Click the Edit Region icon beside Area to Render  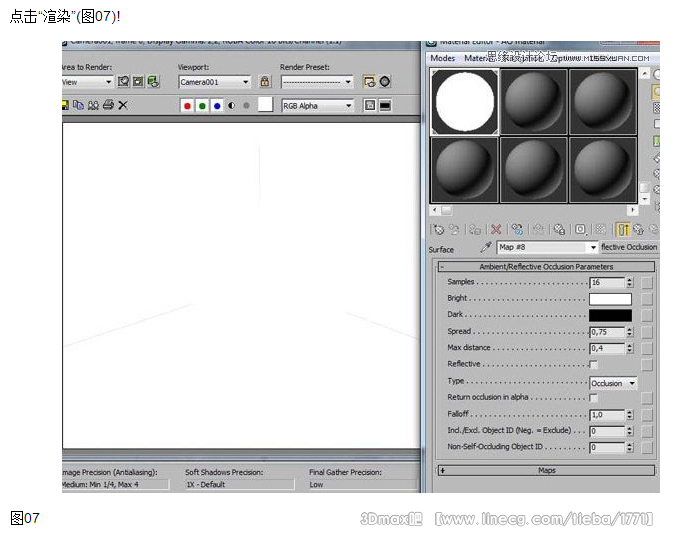coord(124,81)
